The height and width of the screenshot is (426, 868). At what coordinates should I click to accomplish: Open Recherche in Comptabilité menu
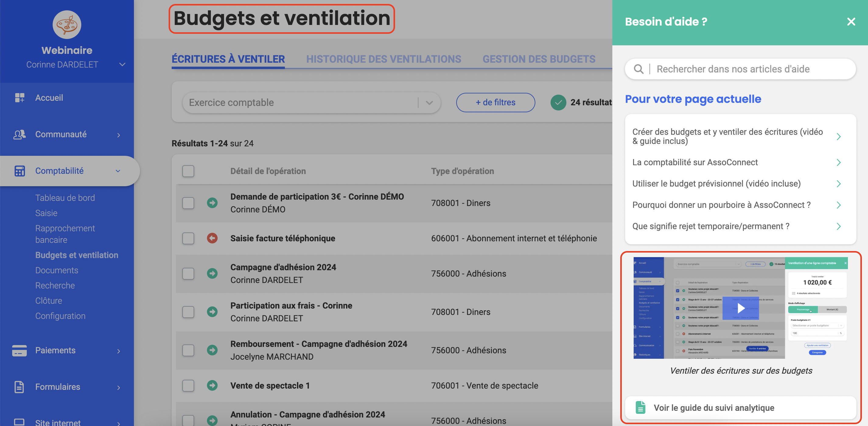point(55,285)
